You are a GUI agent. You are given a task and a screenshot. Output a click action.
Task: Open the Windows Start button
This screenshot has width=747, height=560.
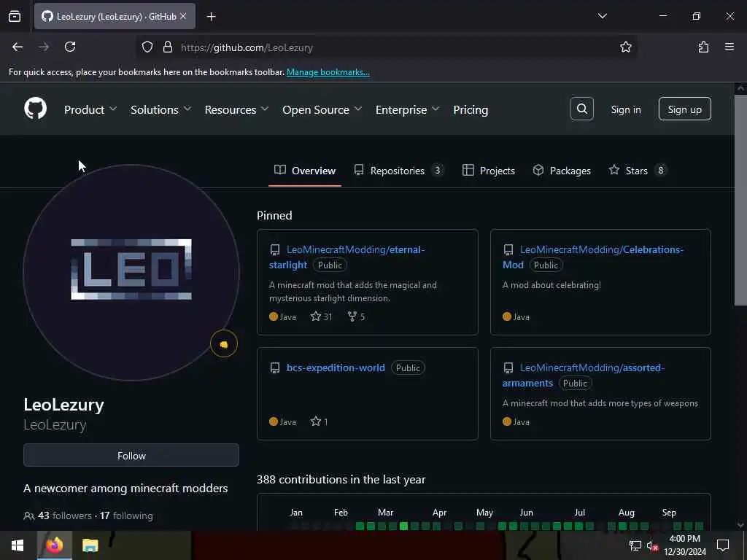pos(18,545)
